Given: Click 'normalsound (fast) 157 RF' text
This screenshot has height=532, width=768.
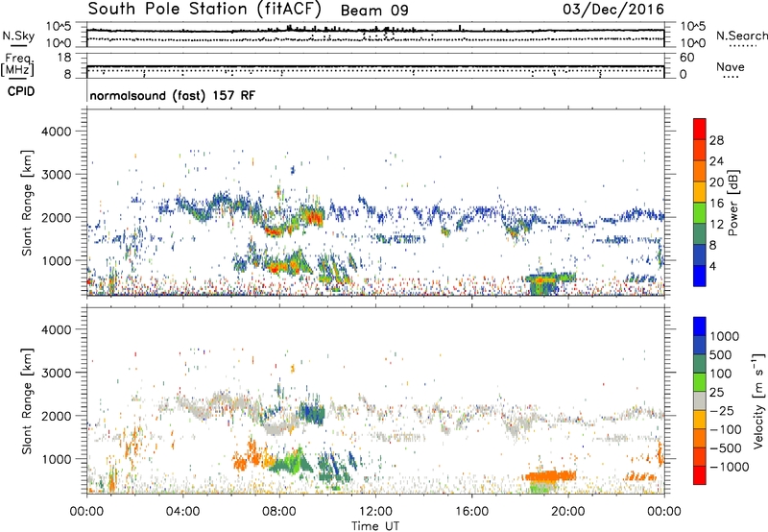Looking at the screenshot, I should pyautogui.click(x=173, y=95).
